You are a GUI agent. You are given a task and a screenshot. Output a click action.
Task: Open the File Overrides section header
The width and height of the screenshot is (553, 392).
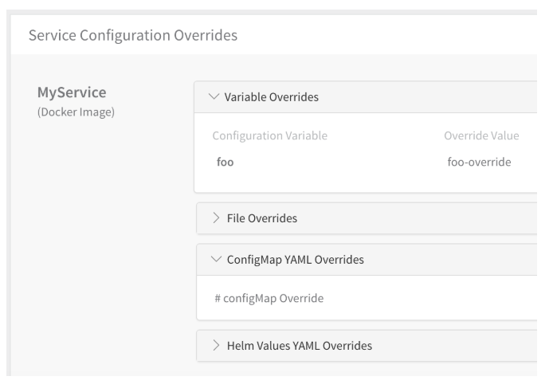[367, 218]
